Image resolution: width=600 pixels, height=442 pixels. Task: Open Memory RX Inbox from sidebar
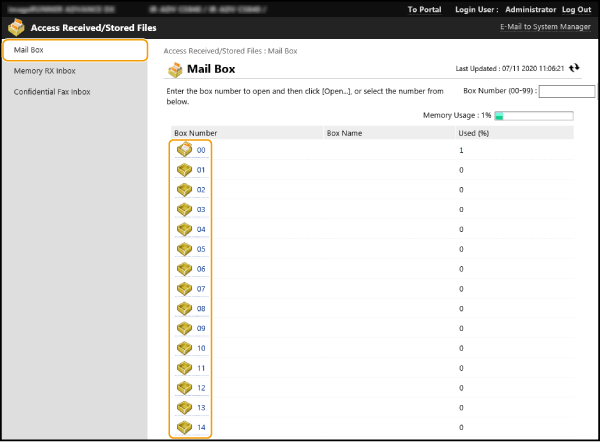[x=44, y=71]
